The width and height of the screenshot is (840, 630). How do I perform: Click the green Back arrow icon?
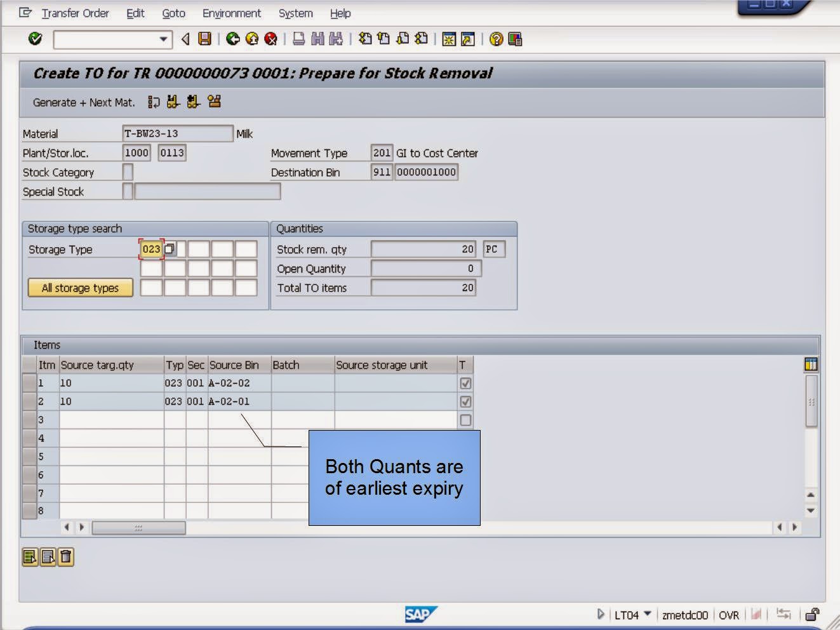point(234,39)
